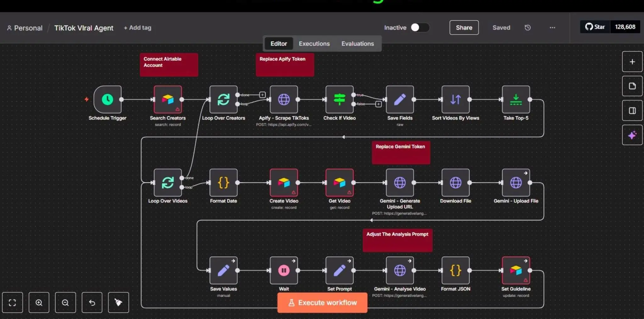Toggle the Inactive workflow switch
The image size is (644, 319).
point(420,28)
